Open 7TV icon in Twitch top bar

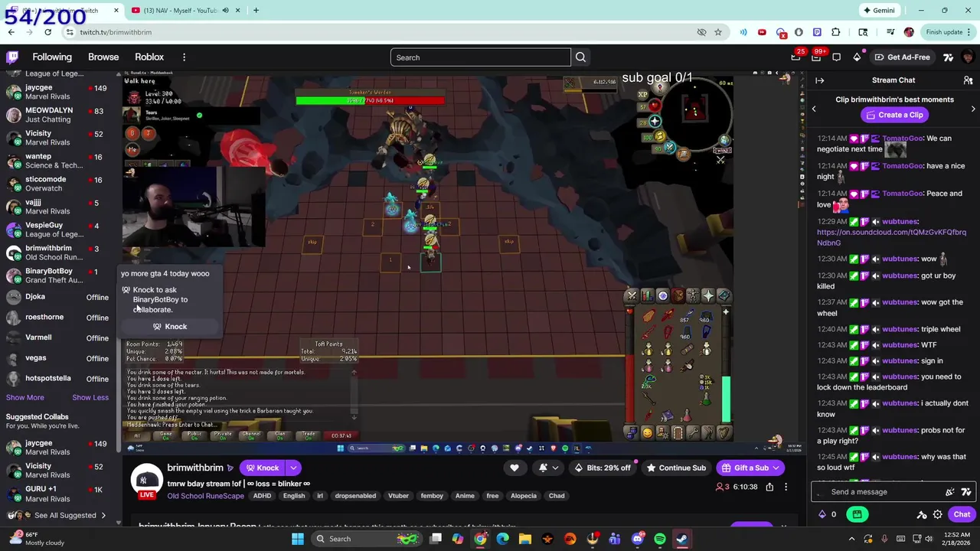pos(948,57)
